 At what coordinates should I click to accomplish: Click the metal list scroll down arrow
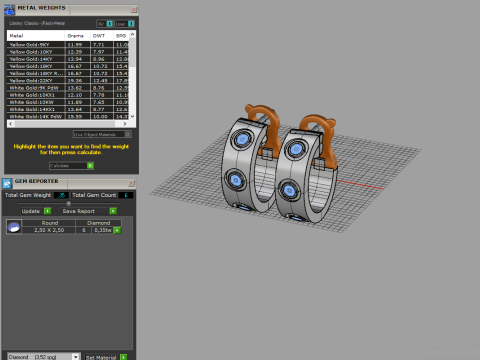132,116
